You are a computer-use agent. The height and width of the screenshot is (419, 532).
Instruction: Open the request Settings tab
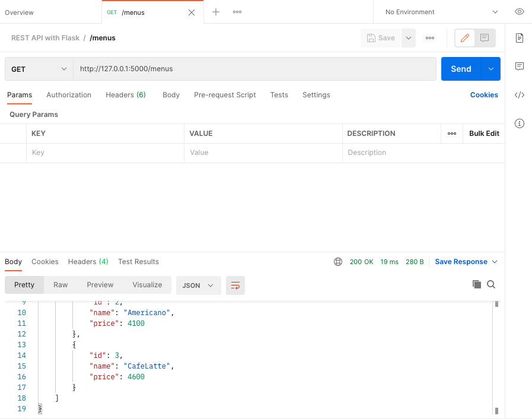click(316, 95)
